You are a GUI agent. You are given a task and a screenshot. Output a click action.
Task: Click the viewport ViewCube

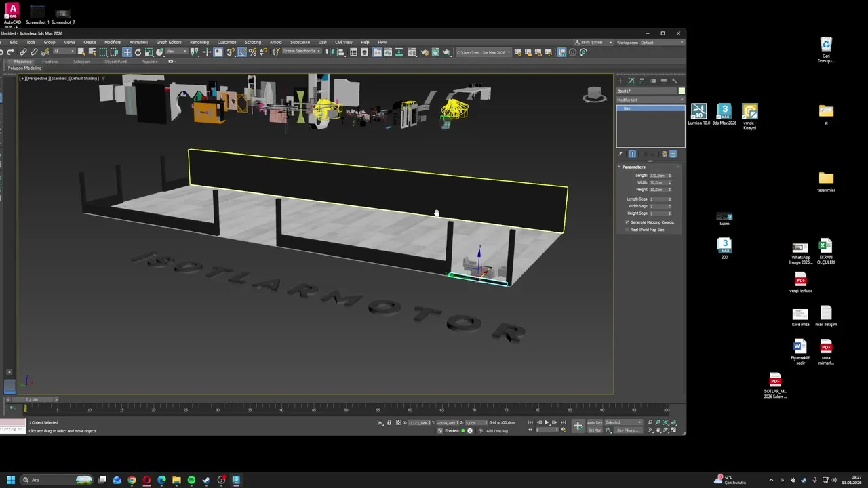[595, 94]
